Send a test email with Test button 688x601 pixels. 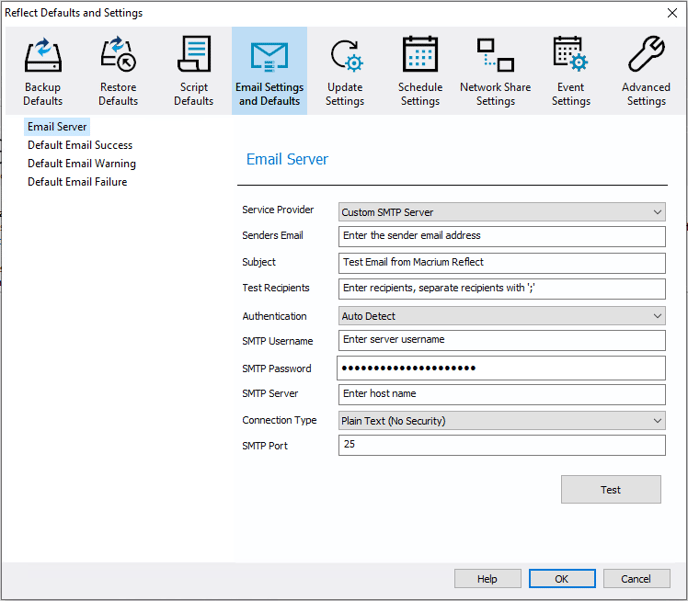(611, 490)
